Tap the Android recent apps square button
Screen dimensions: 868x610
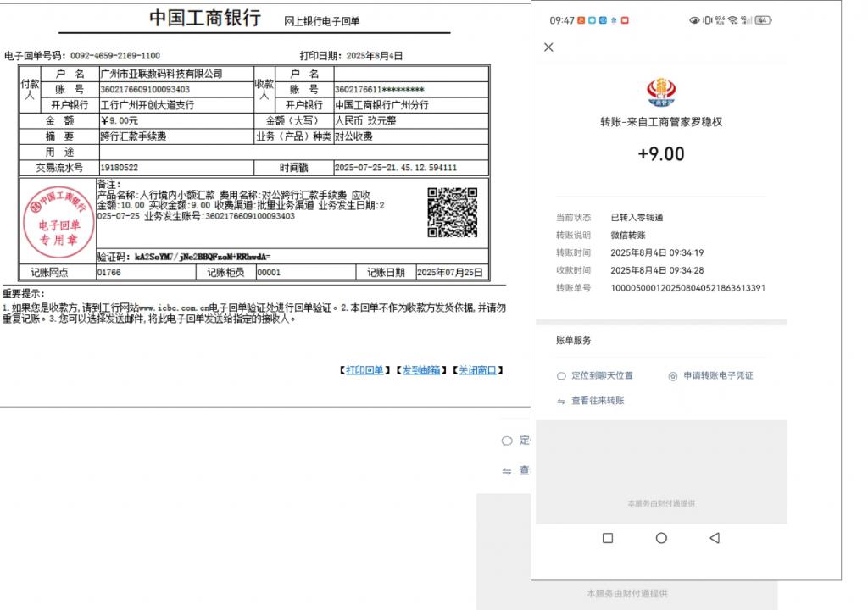coord(607,538)
